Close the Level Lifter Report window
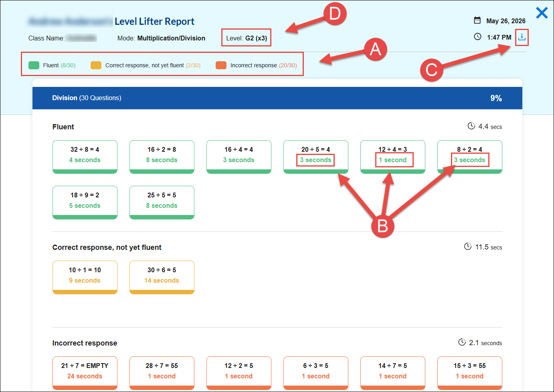The image size is (554, 392). pos(542,13)
